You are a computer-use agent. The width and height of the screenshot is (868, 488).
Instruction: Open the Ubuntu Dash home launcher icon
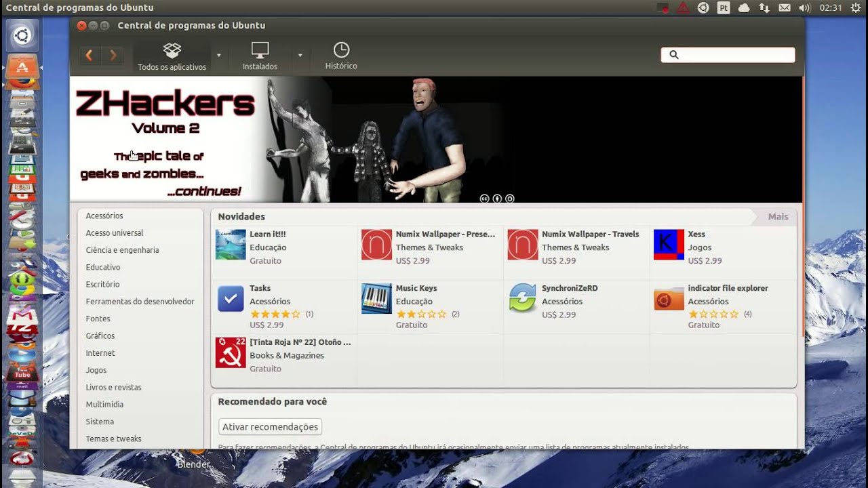[22, 35]
